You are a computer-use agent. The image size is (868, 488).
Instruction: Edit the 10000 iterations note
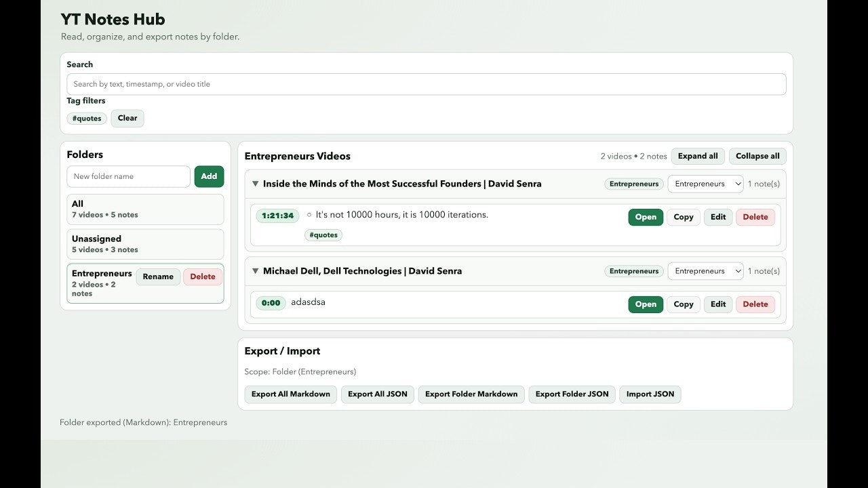pos(718,217)
